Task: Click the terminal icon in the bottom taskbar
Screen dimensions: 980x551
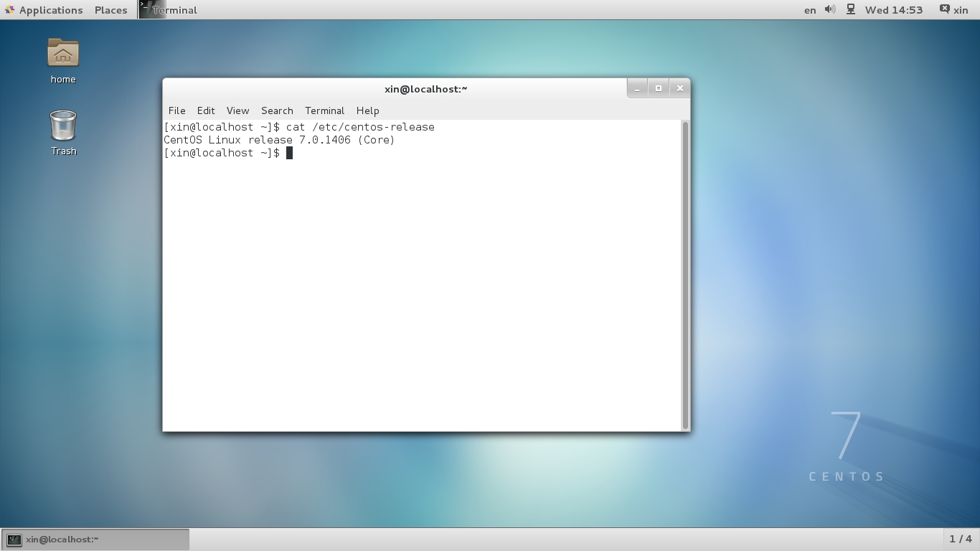Action: click(x=14, y=540)
